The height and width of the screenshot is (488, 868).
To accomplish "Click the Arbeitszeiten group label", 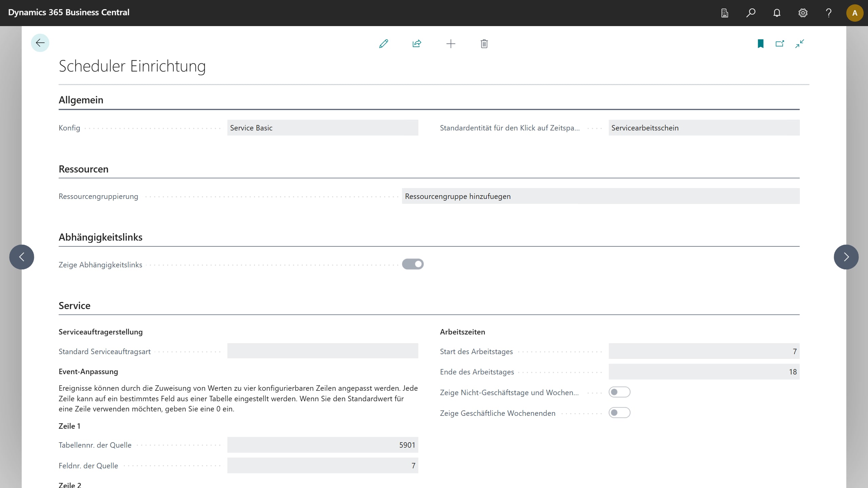I will (x=462, y=332).
